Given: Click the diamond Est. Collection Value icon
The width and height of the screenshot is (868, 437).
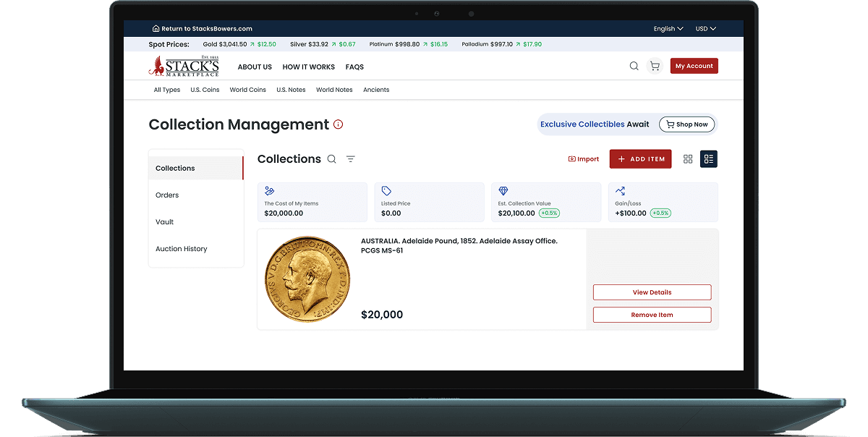Looking at the screenshot, I should click(503, 191).
